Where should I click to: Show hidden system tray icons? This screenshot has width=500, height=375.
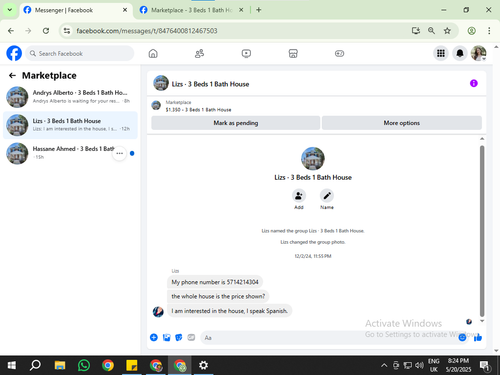point(384,365)
